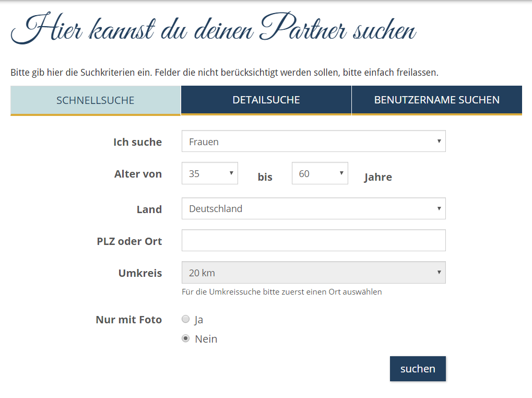Click the 'Umkreis' label
Image resolution: width=532 pixels, height=398 pixels.
pyautogui.click(x=140, y=273)
